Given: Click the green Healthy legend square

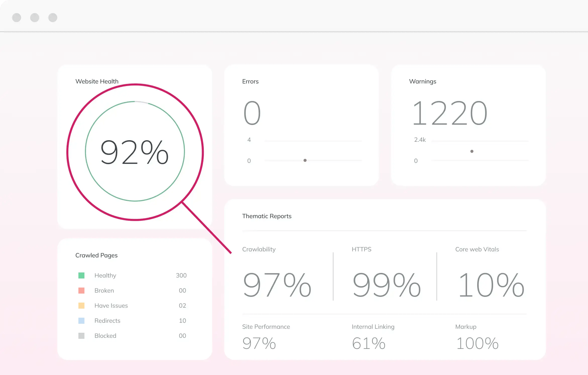Looking at the screenshot, I should point(81,275).
